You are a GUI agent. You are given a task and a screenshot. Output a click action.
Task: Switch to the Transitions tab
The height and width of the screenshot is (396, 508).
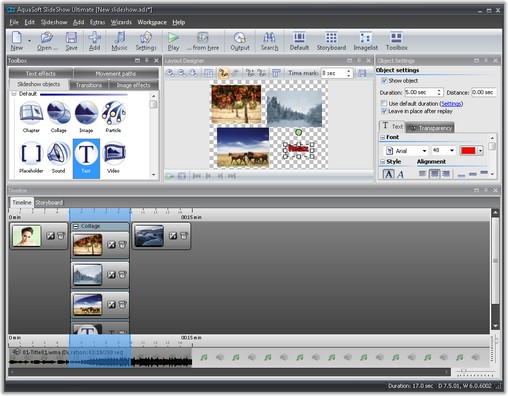pos(89,85)
